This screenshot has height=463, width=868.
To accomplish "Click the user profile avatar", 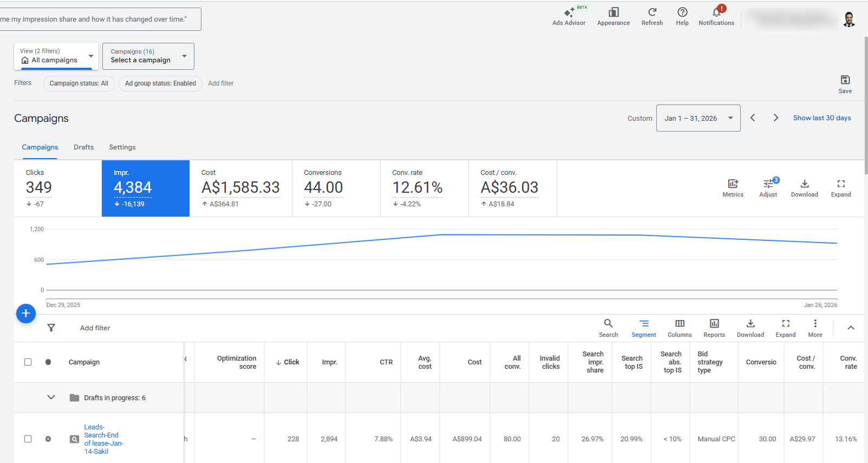I will [849, 19].
